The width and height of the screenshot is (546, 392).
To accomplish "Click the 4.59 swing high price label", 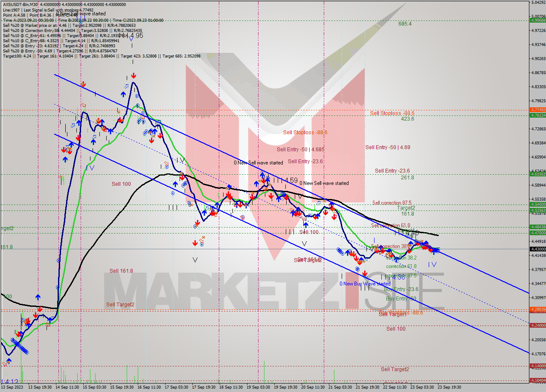I will [x=290, y=180].
